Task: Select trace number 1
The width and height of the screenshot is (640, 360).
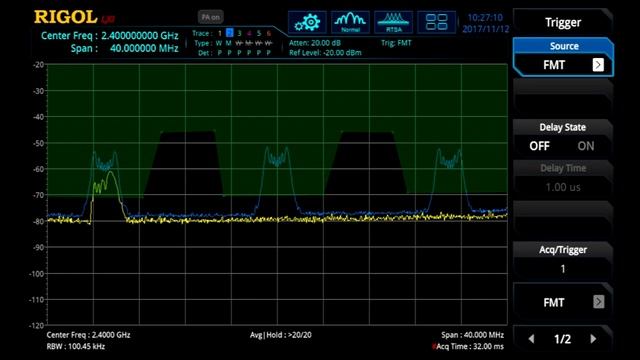Action: 220,33
